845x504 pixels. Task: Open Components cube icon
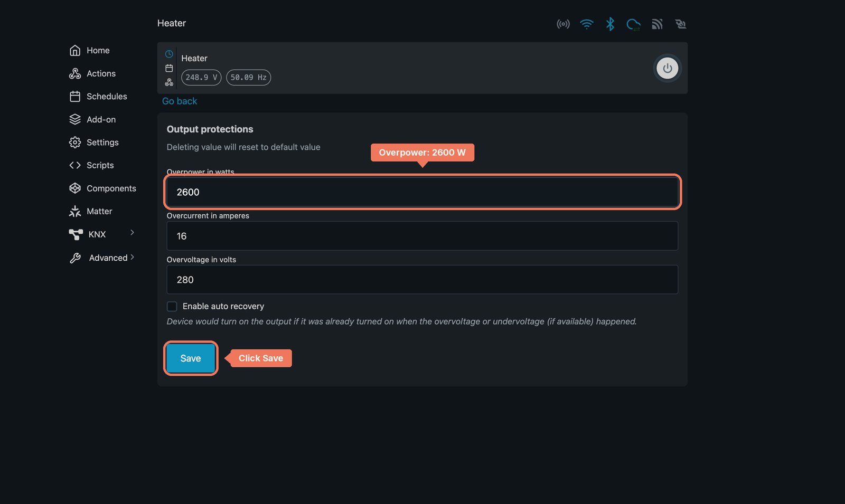pyautogui.click(x=75, y=188)
